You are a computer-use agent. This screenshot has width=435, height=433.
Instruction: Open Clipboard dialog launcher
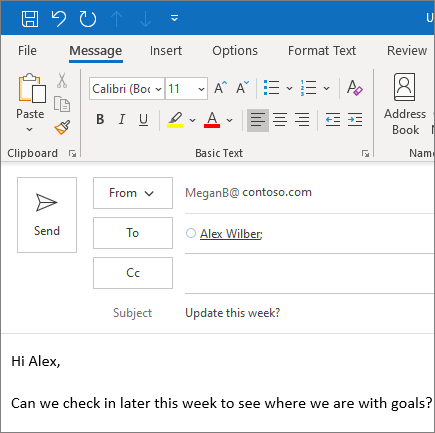tap(72, 153)
